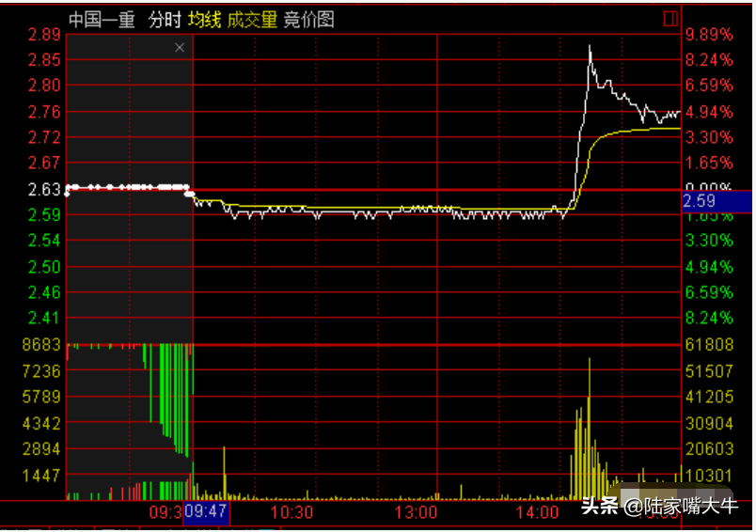The width and height of the screenshot is (756, 532).
Task: Select the 10:30 time axis label
Action: 291,512
